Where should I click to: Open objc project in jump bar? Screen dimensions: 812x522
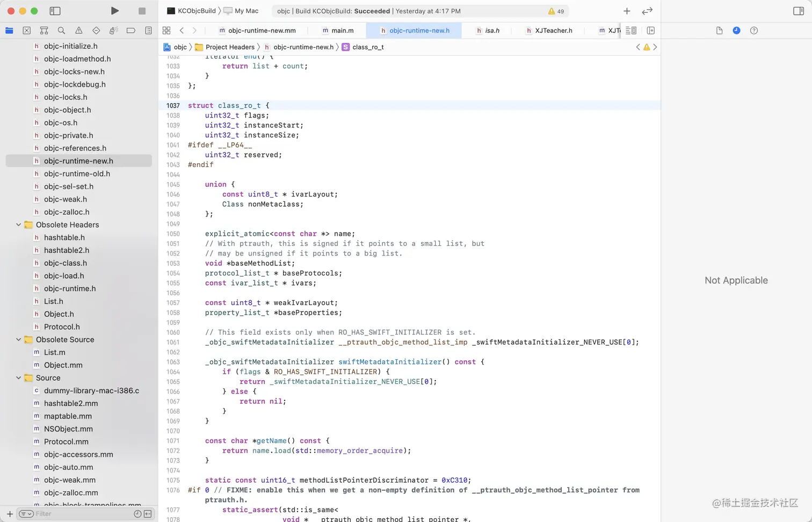coord(175,47)
